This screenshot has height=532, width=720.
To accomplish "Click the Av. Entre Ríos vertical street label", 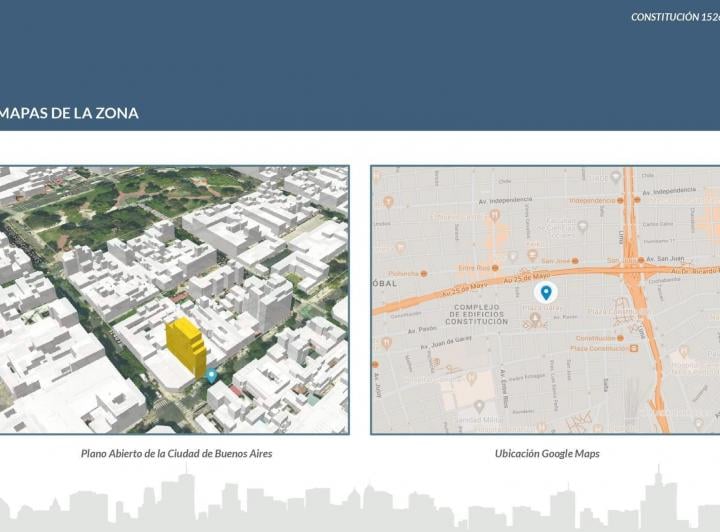I will (x=504, y=388).
